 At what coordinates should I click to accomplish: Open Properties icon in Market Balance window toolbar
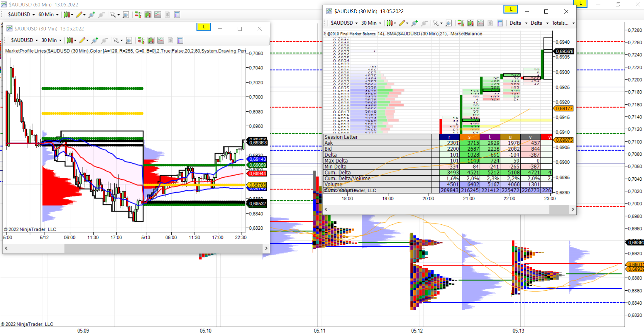click(x=500, y=23)
